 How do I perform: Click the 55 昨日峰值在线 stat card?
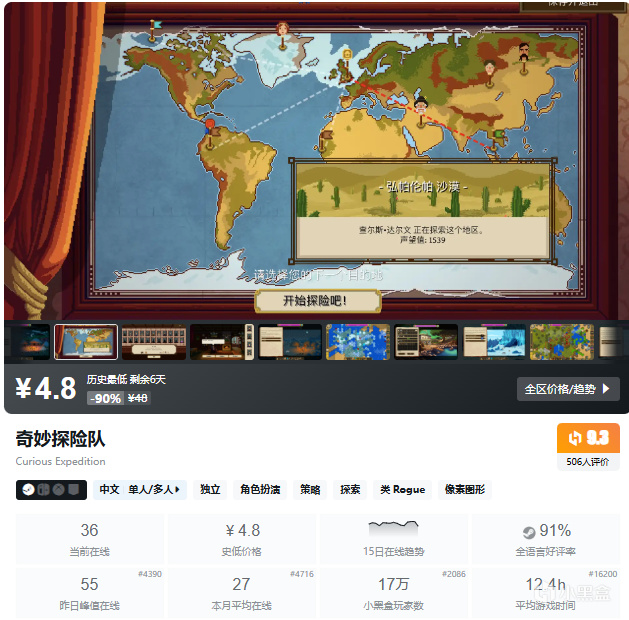pyautogui.click(x=89, y=593)
